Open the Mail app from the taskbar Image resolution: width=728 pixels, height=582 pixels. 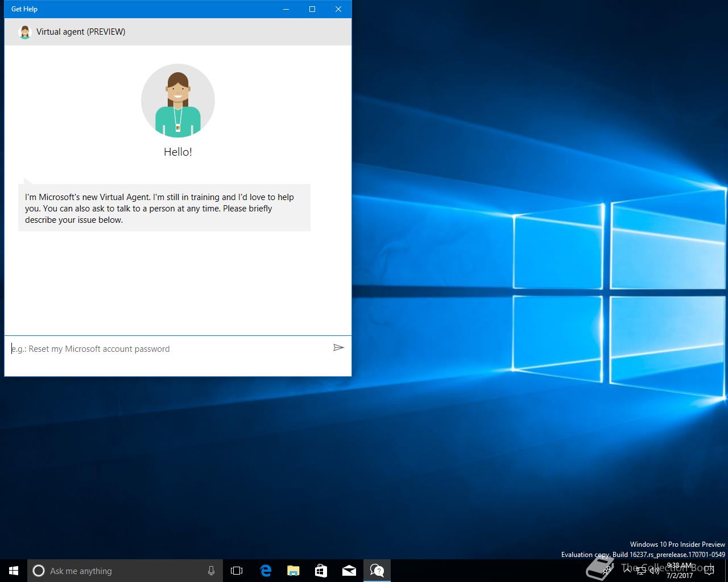[x=349, y=571]
